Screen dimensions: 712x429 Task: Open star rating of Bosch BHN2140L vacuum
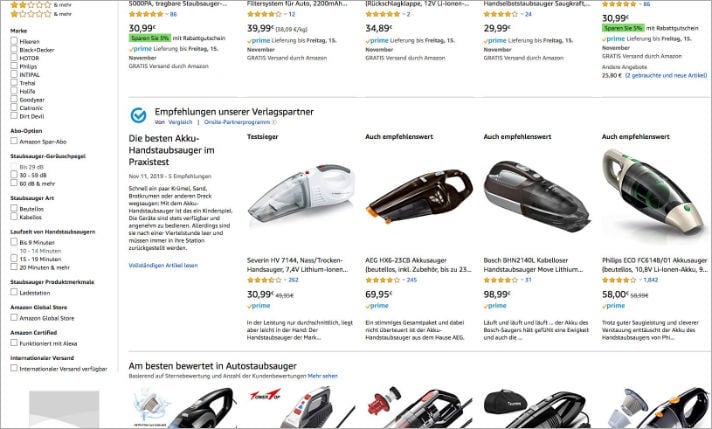[501, 280]
